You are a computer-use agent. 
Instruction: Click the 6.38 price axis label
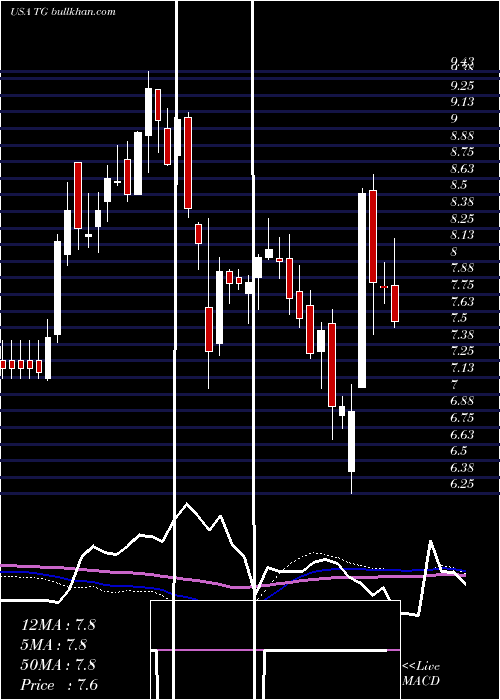click(x=462, y=467)
